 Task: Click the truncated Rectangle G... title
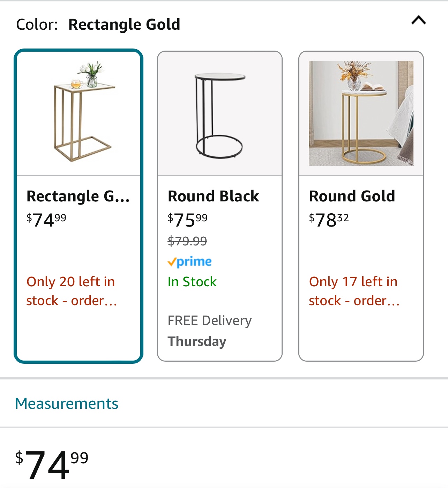pyautogui.click(x=79, y=196)
